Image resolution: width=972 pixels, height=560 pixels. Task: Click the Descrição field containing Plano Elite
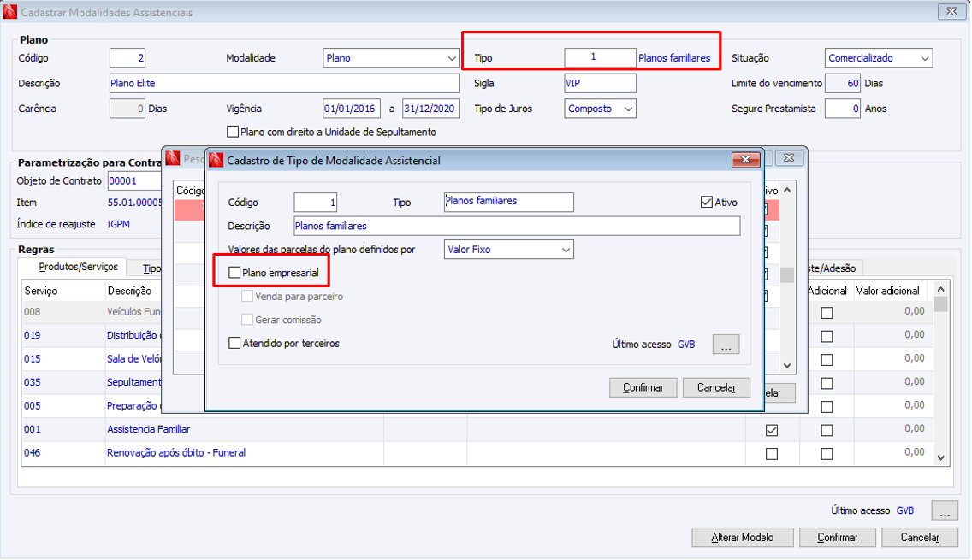pyautogui.click(x=285, y=83)
